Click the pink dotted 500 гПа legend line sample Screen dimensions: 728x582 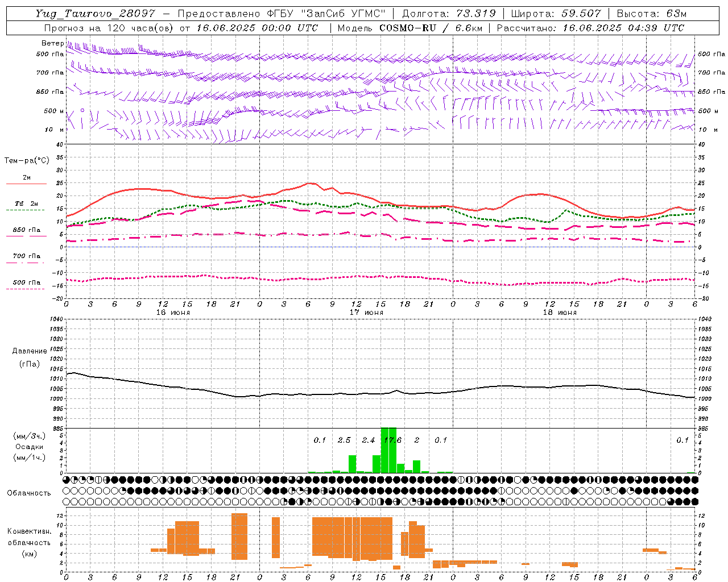25,289
